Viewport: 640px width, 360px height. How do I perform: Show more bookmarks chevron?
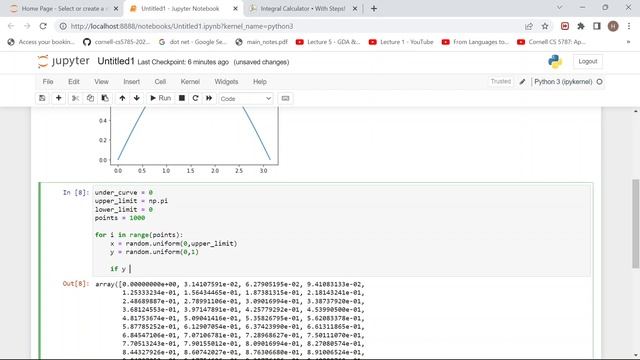629,42
